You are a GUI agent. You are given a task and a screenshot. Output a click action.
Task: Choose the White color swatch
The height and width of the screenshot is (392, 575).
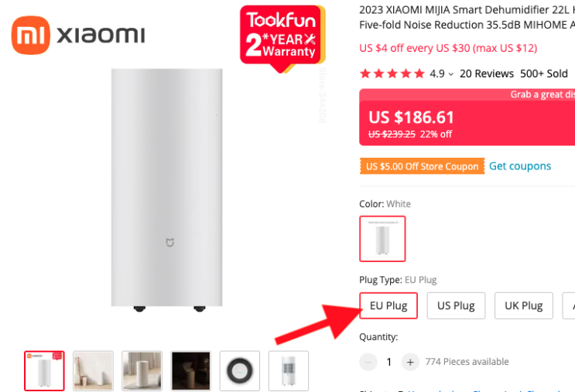pos(382,238)
